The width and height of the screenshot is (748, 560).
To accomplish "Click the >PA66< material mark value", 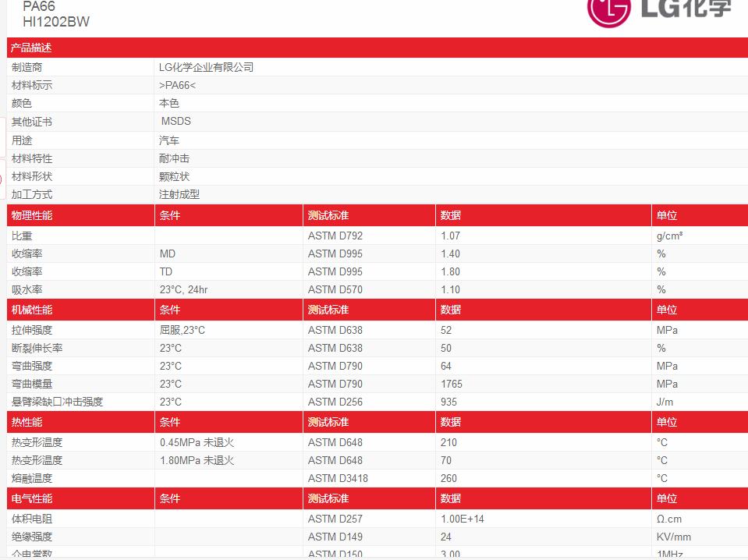I will [178, 85].
